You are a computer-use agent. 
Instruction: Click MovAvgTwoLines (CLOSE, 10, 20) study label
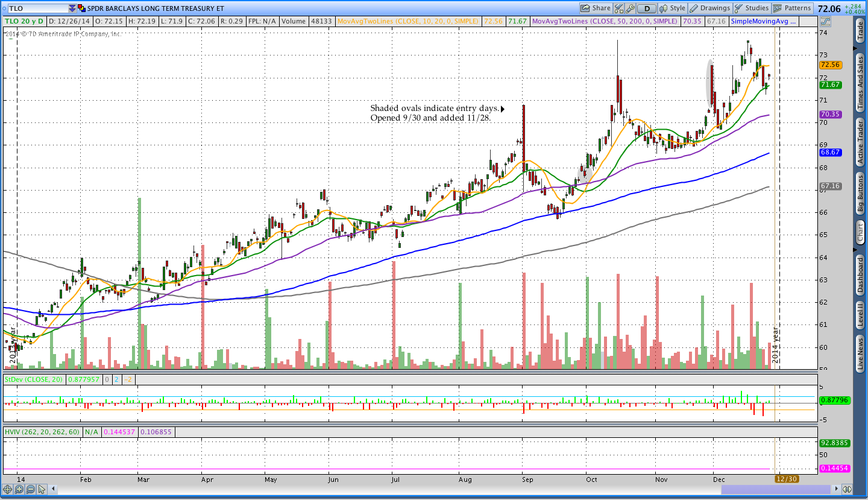pyautogui.click(x=408, y=21)
